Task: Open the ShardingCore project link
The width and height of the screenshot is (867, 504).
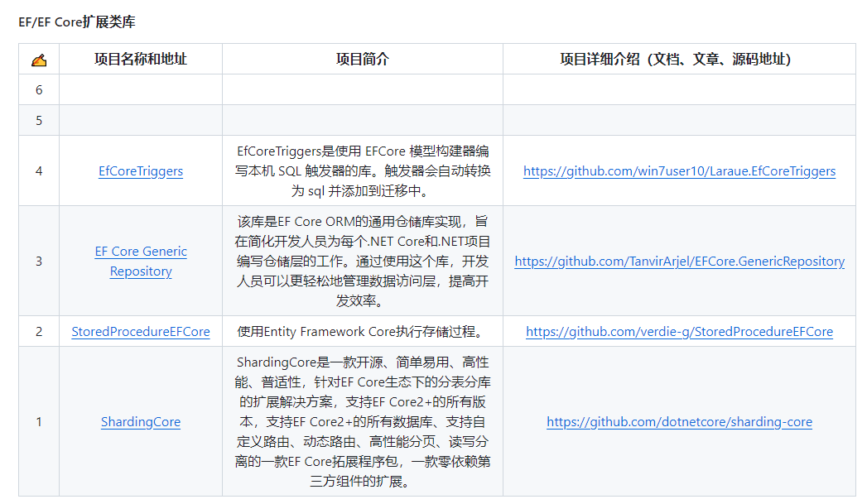Action: click(140, 421)
